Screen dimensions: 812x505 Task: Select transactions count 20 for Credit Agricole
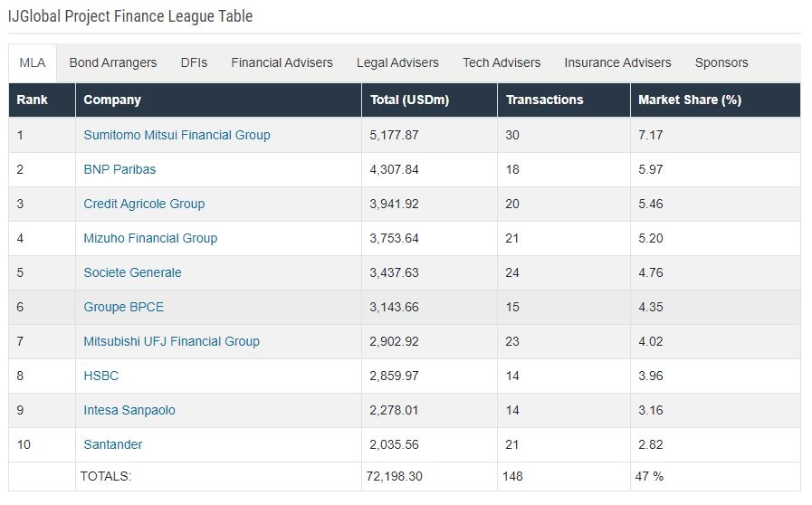click(512, 204)
